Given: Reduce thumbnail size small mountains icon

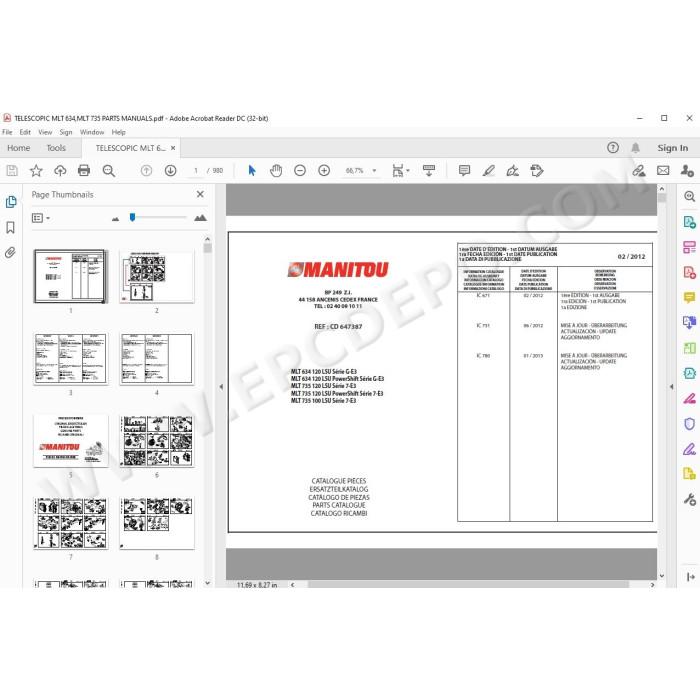Looking at the screenshot, I should click(x=116, y=219).
